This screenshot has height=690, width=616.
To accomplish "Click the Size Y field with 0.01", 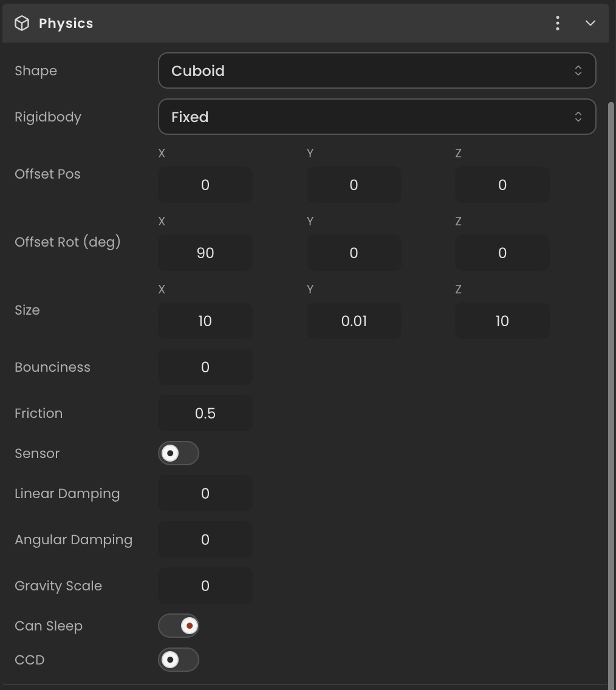I will tap(354, 321).
